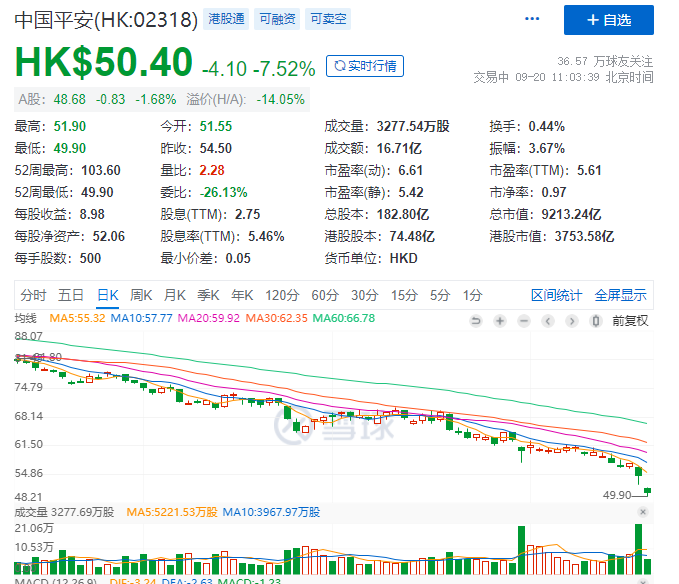Open the three-dot more options menu
The height and width of the screenshot is (584, 679).
[x=533, y=19]
